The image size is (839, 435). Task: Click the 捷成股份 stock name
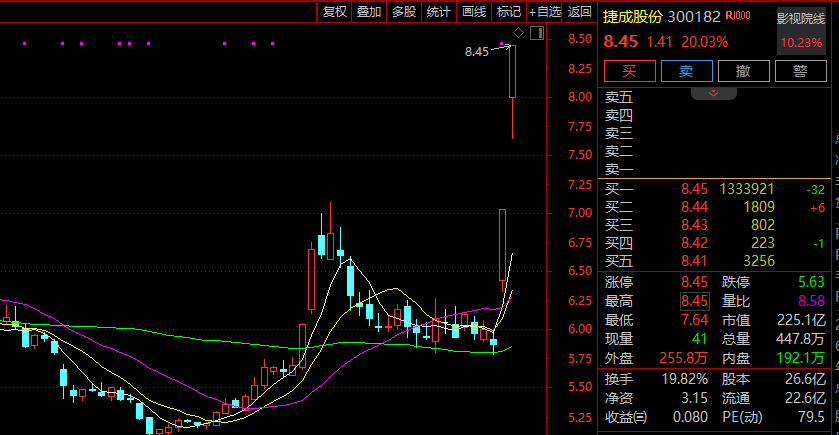point(632,16)
